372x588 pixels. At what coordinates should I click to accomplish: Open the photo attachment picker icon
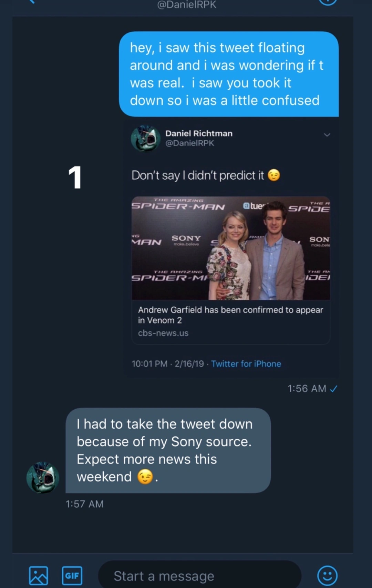coord(38,575)
